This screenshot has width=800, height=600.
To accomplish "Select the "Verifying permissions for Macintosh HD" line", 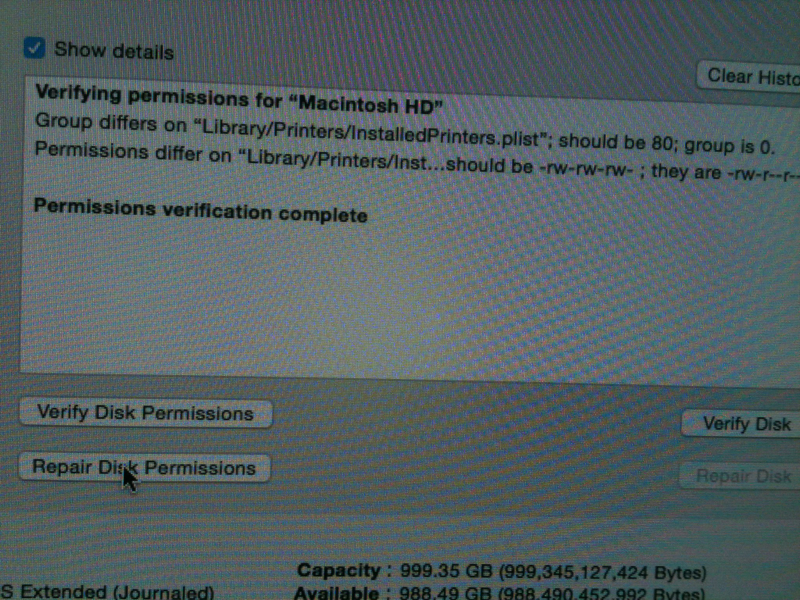I will tap(239, 99).
